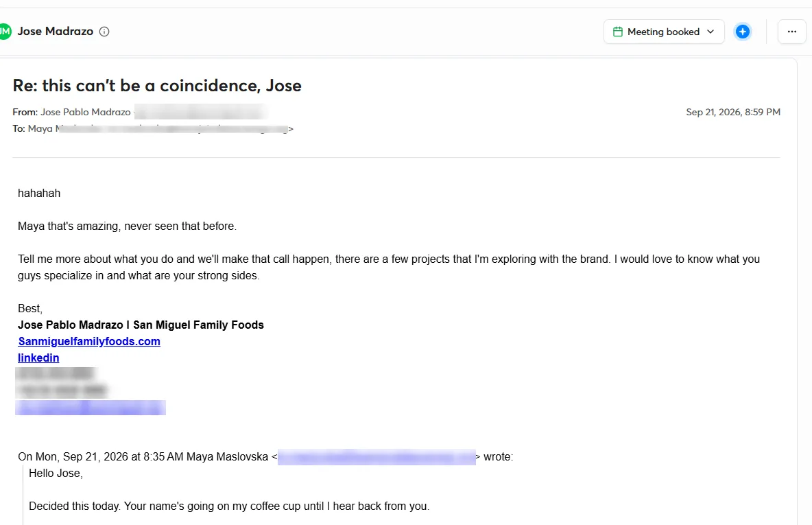Click the 'Best,' sign-off line
812x525 pixels.
click(x=30, y=308)
